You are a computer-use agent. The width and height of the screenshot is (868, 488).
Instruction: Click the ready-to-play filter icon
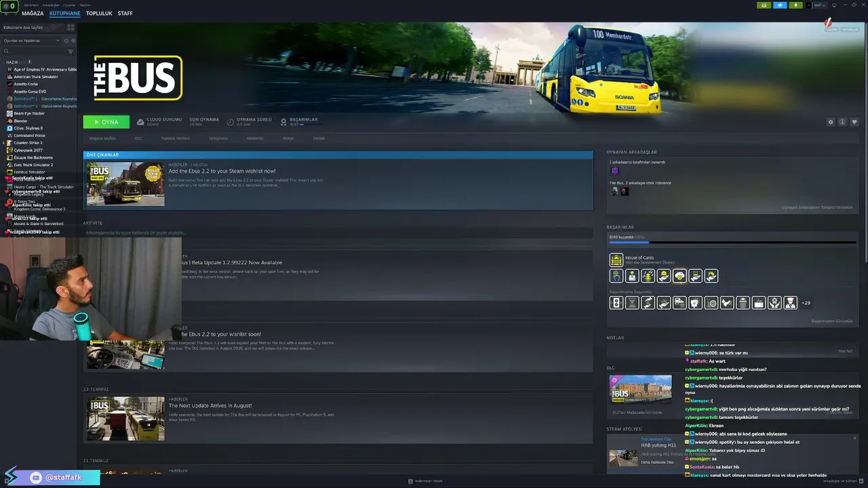pos(73,41)
